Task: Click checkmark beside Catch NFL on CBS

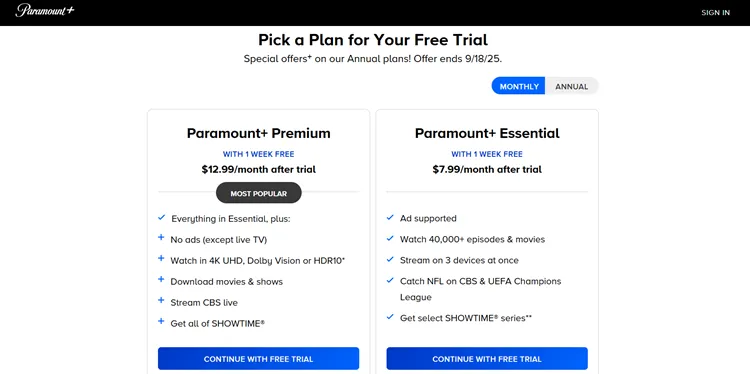Action: coord(390,280)
